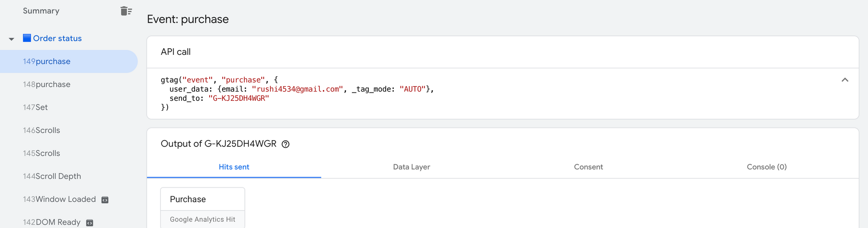Open the Data Layer tab

[411, 167]
